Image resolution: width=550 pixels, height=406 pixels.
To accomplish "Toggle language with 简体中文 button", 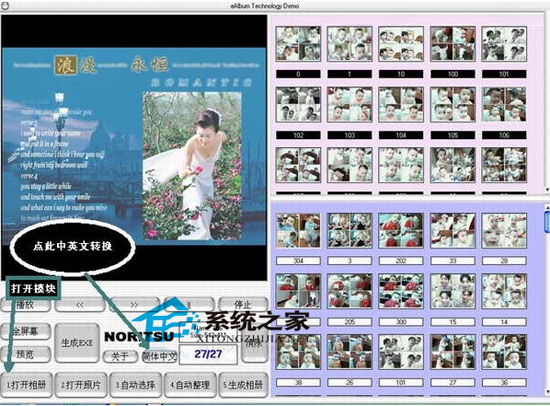I will pos(159,357).
